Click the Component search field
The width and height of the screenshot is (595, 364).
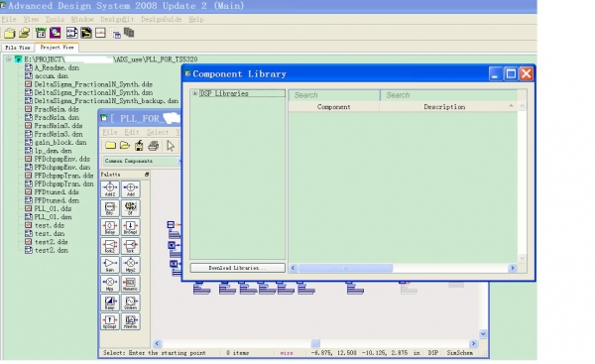(334, 95)
